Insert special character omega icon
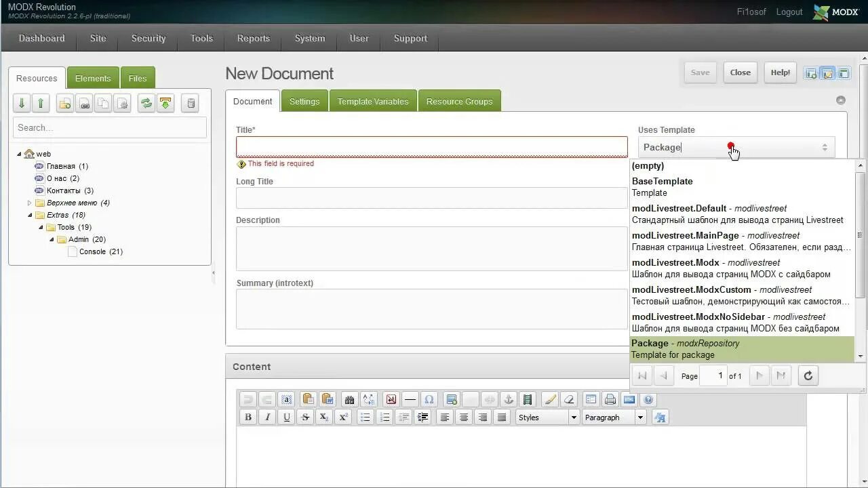This screenshot has height=488, width=868. (429, 399)
